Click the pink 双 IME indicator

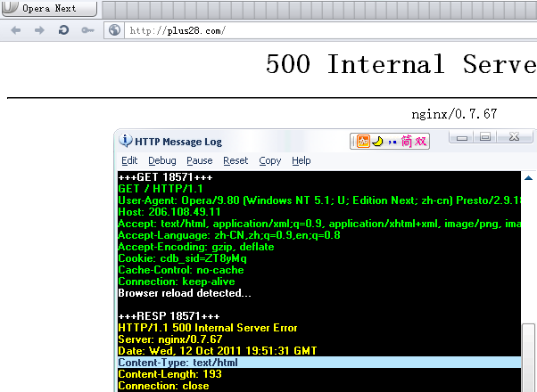(420, 142)
